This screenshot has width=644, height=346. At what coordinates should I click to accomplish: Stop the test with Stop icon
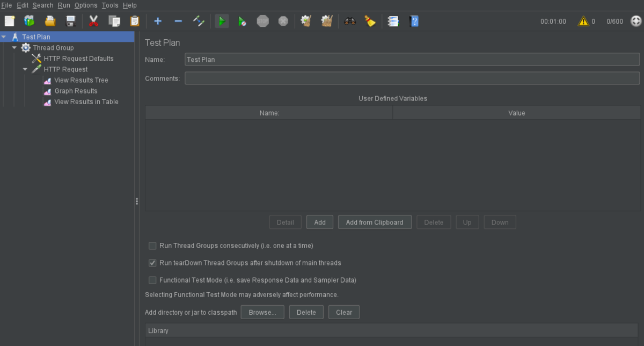(x=262, y=21)
